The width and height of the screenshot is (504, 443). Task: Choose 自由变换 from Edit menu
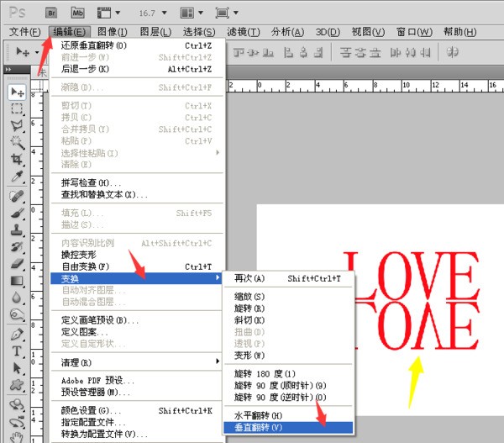(136, 266)
